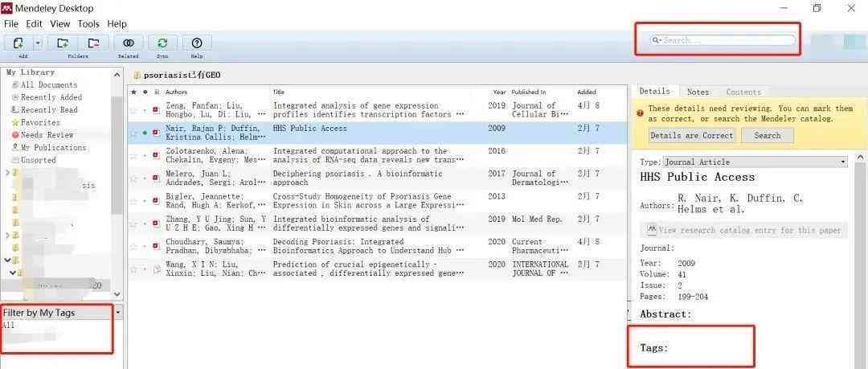Switch to the Contents tab
Image resolution: width=868 pixels, height=369 pixels.
(x=743, y=92)
